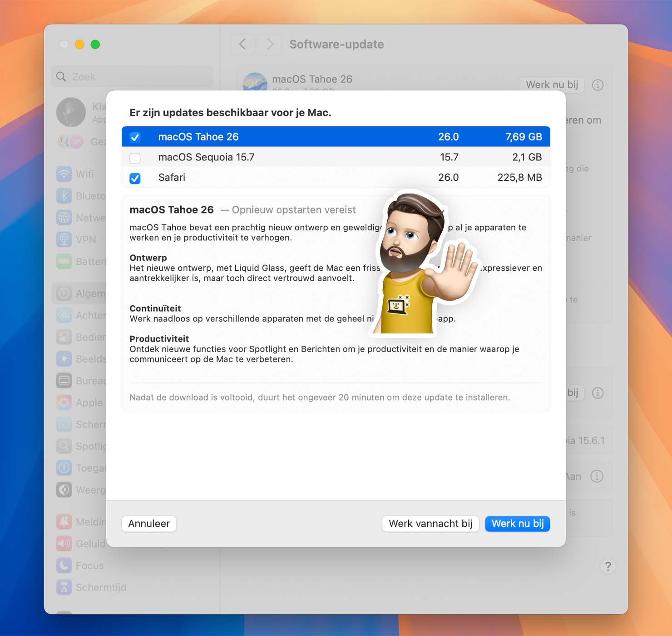Image resolution: width=672 pixels, height=636 pixels.
Task: Click the question mark help button
Action: pos(608,566)
